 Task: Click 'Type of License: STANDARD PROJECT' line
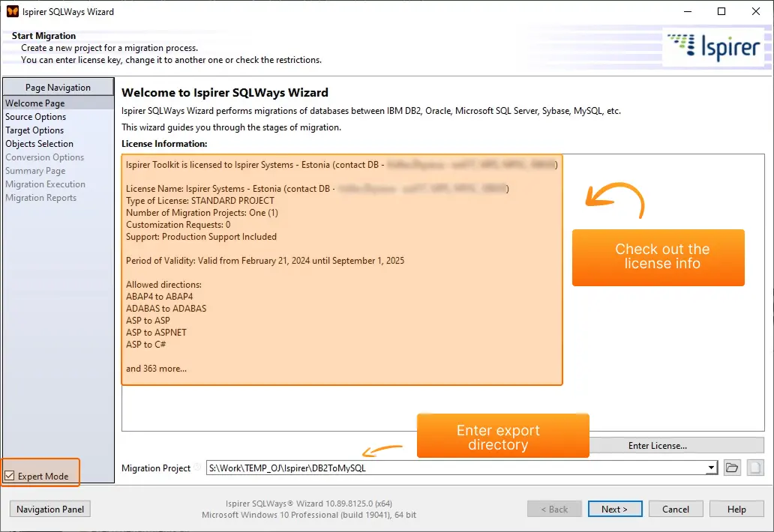point(200,201)
